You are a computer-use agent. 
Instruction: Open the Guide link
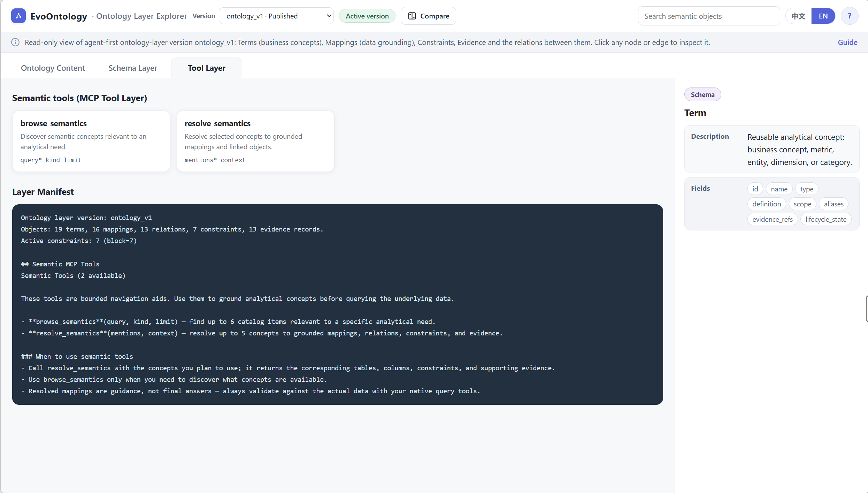[847, 42]
